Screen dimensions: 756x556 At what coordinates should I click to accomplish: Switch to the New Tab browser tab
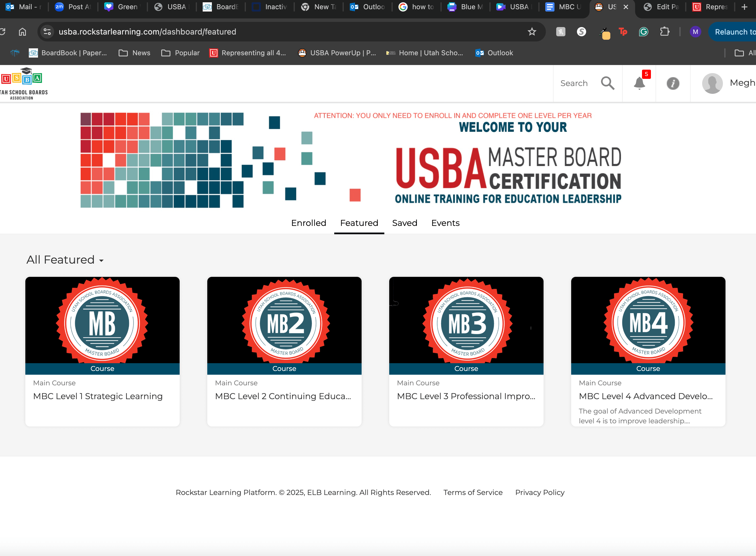[319, 7]
